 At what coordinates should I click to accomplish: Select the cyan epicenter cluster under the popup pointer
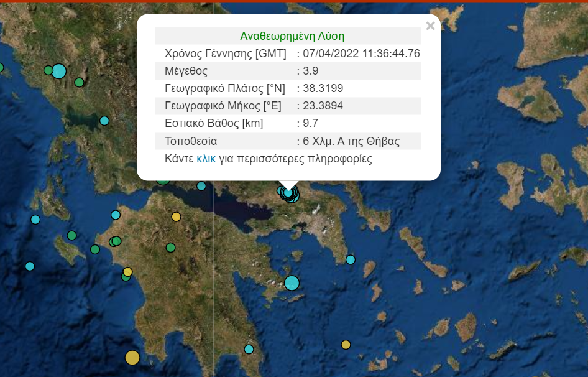pos(288,193)
